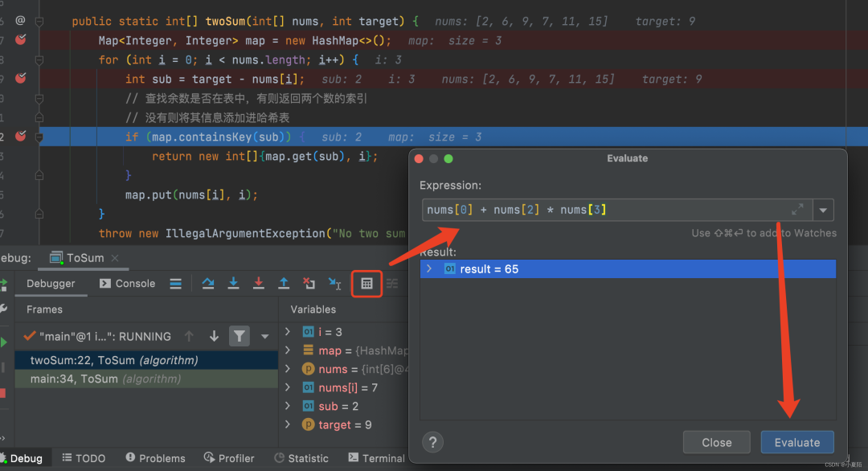Click Step Over in debugger toolbar
This screenshot has width=868, height=471.
[x=208, y=284]
